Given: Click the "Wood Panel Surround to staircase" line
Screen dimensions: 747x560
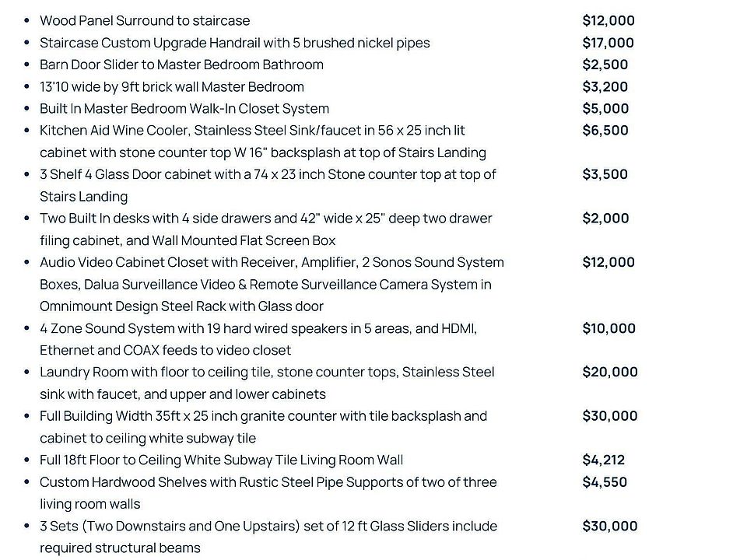Looking at the screenshot, I should 145,21.
